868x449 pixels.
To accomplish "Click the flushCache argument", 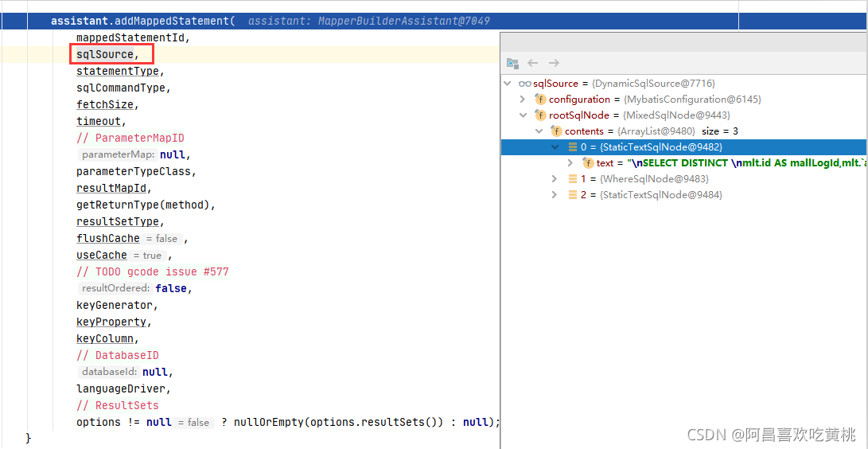I will click(x=108, y=238).
